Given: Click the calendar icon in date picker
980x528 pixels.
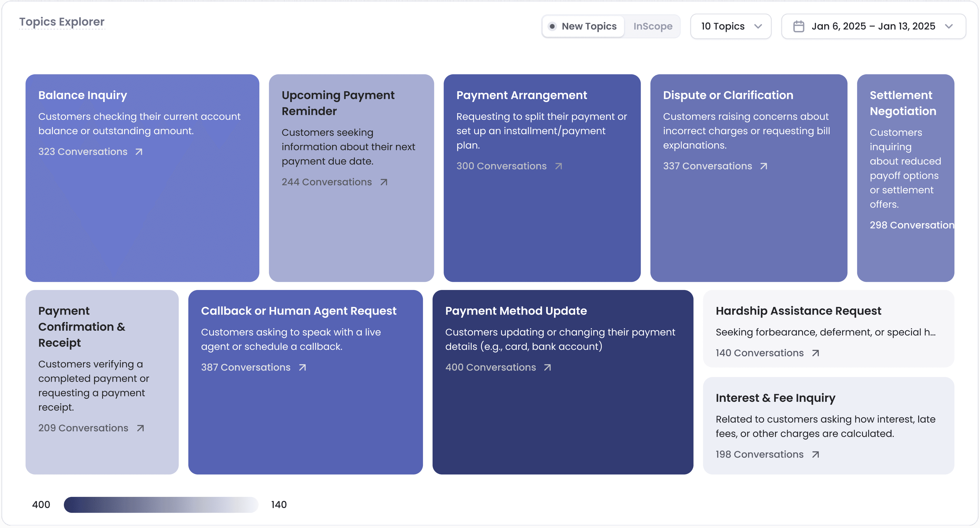Looking at the screenshot, I should point(799,26).
